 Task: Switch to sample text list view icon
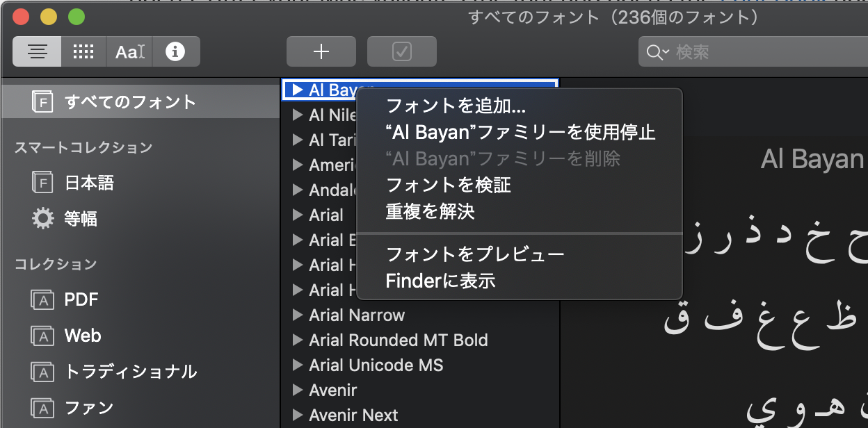37,52
